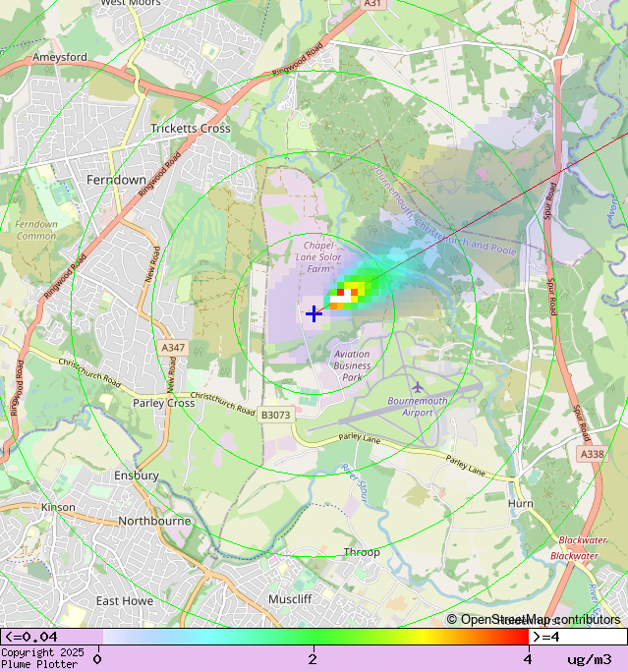Click the Ameysford label
Viewport: 628px width, 672px height.
(x=60, y=57)
